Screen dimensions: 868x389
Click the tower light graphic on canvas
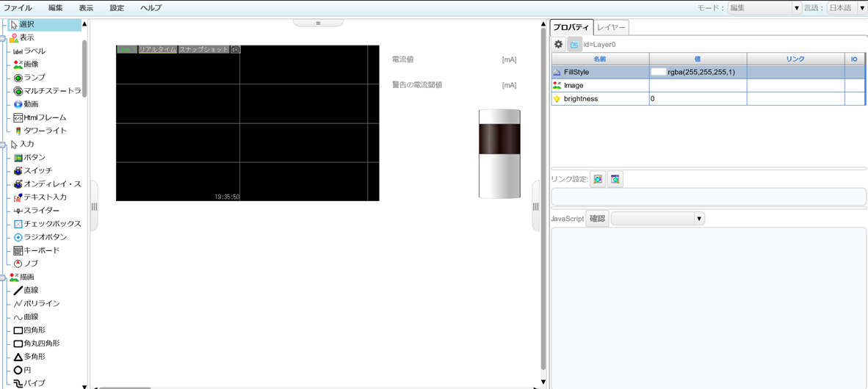point(499,153)
